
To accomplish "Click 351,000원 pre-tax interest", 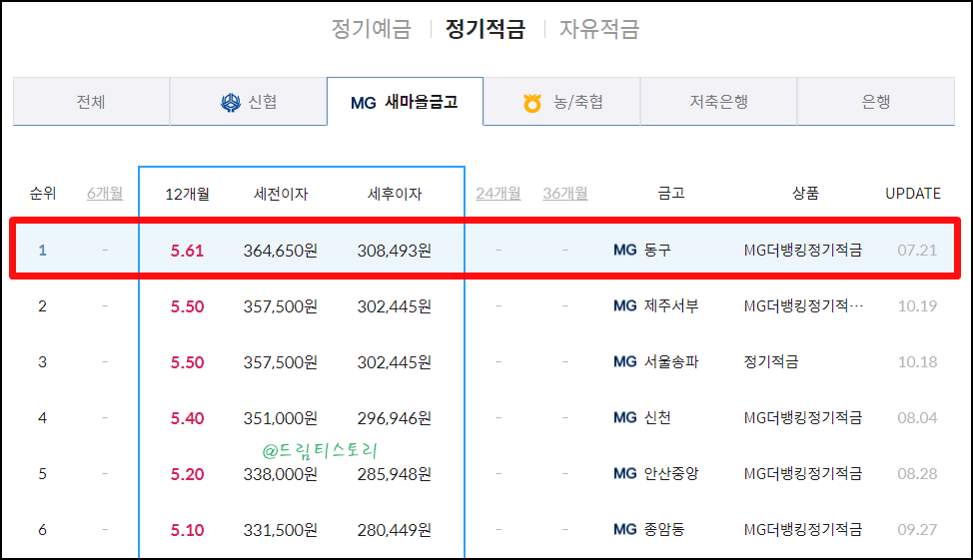I will [281, 418].
